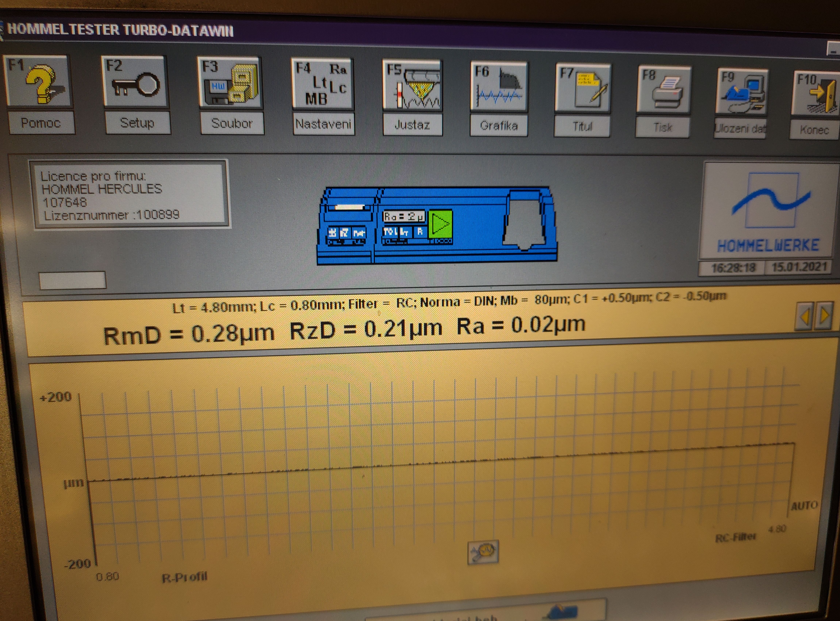Click the Grafika label button

tap(499, 126)
